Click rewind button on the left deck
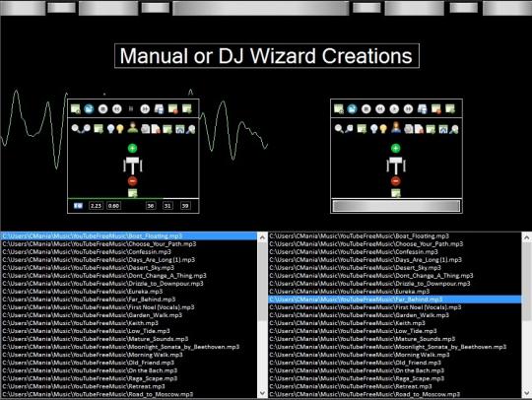The image size is (532, 400). tap(117, 109)
